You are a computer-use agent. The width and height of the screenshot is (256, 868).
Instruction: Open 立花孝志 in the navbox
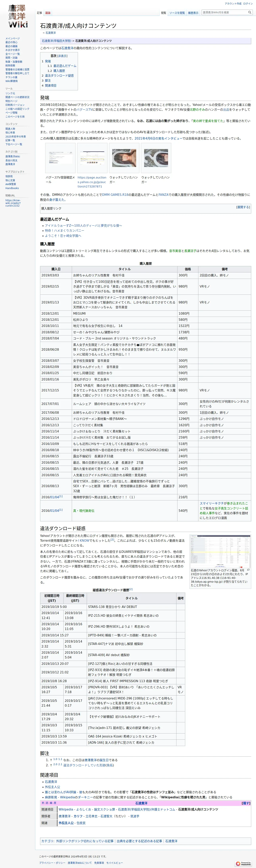coord(91,816)
